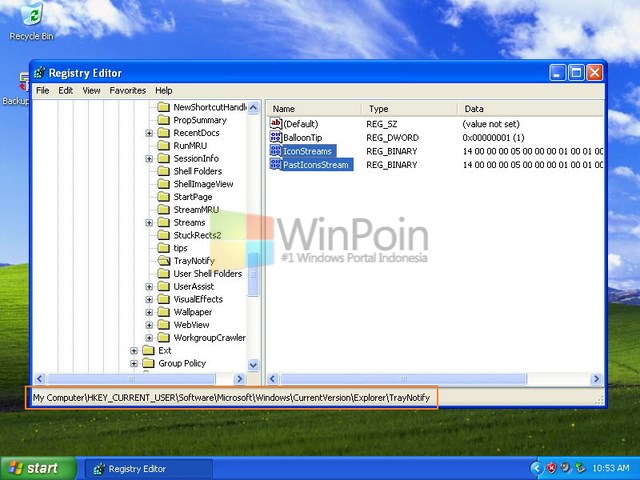Expand the SessionInfo registry key
The width and height of the screenshot is (640, 480).
coord(149,158)
